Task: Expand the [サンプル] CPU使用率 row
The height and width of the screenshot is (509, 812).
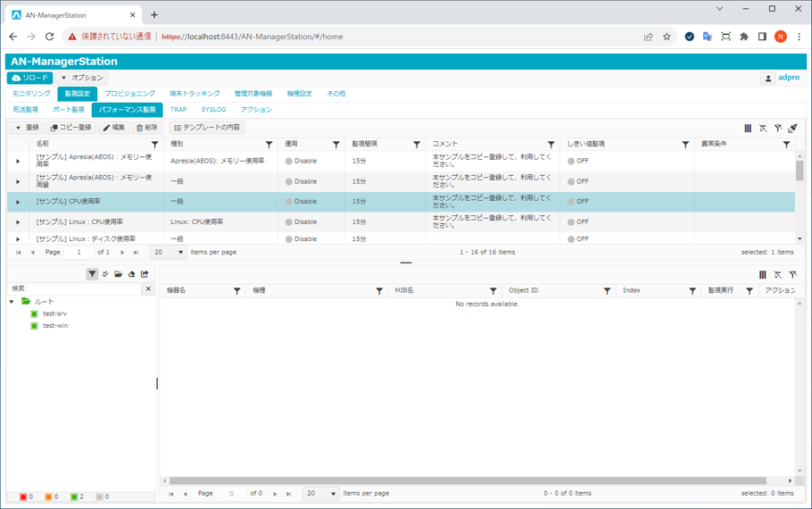Action: click(18, 202)
